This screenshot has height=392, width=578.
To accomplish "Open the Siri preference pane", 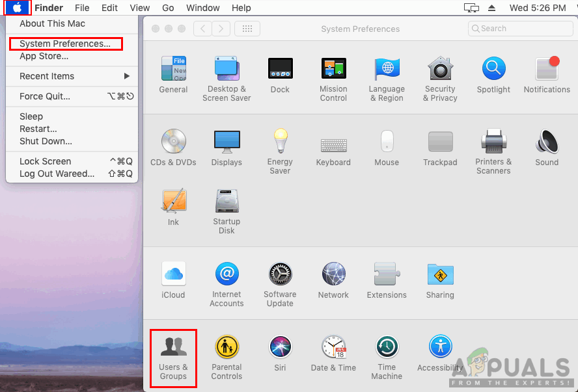I will [280, 353].
